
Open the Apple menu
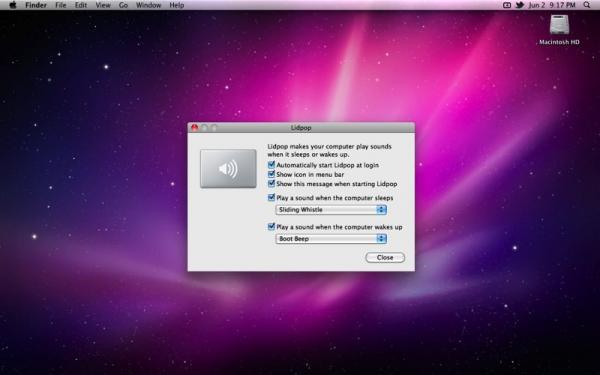[13, 5]
